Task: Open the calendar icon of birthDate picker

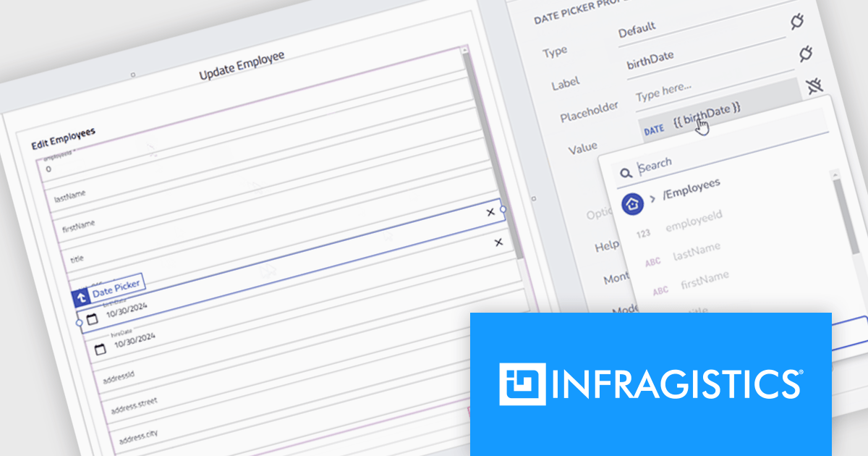Action: (x=92, y=319)
